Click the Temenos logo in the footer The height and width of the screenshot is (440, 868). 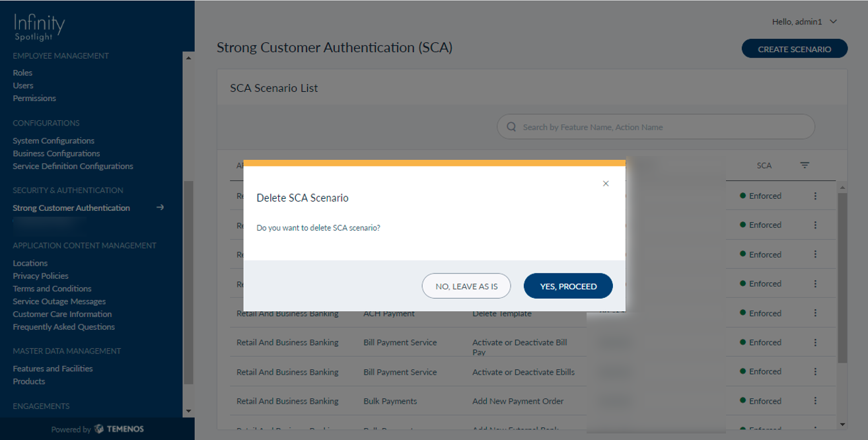(x=100, y=429)
